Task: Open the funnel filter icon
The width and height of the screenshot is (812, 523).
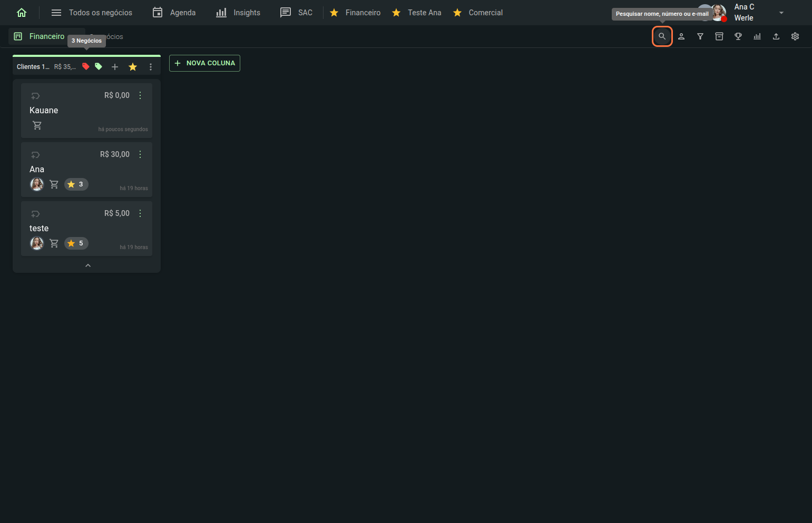Action: click(700, 36)
